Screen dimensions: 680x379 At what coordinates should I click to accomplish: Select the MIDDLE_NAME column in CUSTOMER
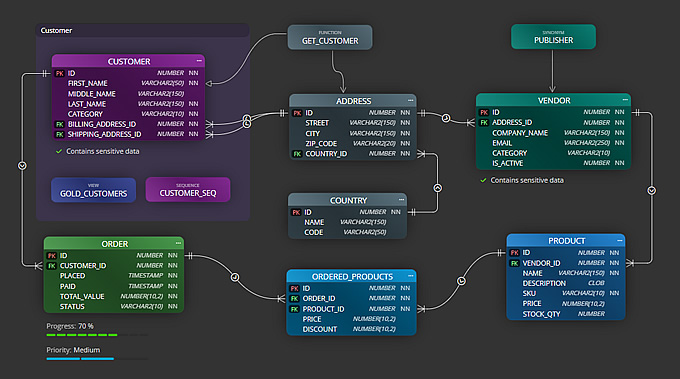[x=128, y=94]
